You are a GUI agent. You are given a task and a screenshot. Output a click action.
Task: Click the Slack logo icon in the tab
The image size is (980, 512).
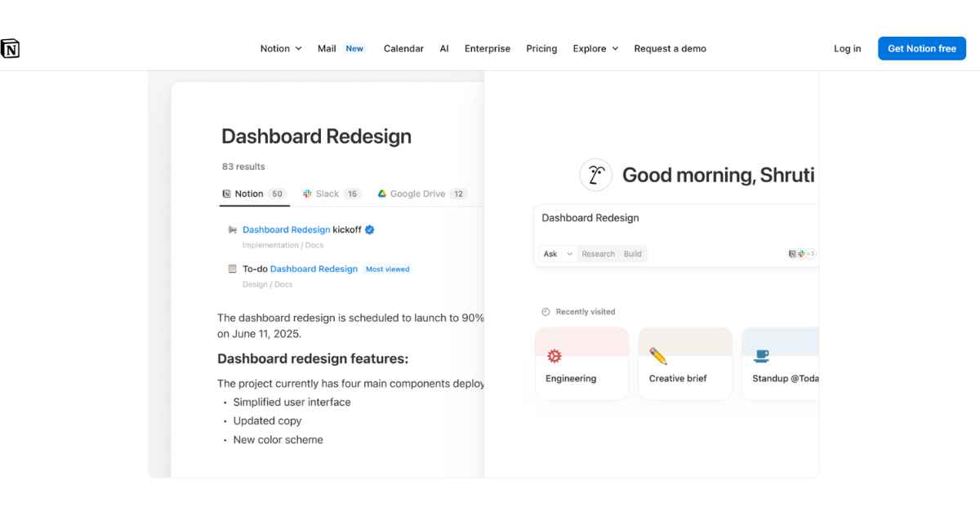307,194
